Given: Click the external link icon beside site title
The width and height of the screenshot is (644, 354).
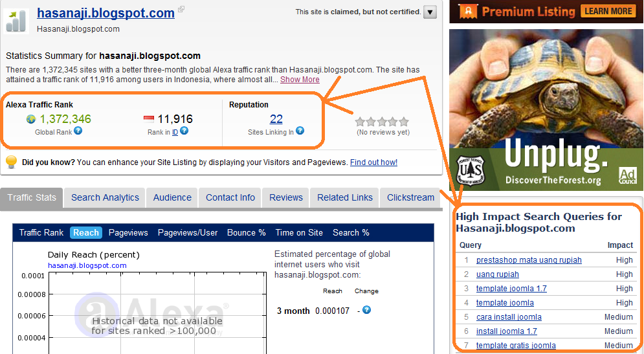Looking at the screenshot, I should click(181, 9).
